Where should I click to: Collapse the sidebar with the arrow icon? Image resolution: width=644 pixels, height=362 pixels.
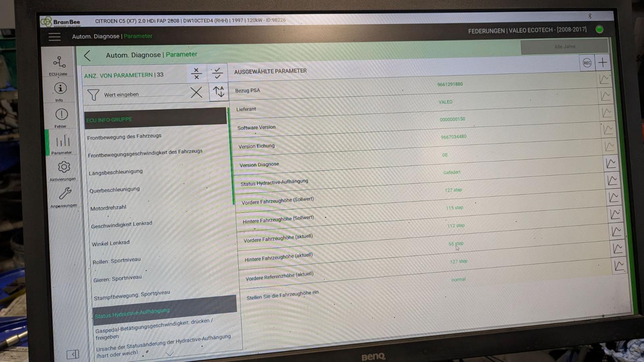tap(73, 354)
